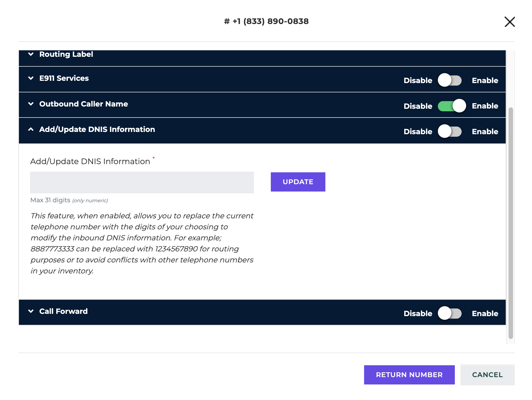Close the phone number settings dialog
This screenshot has height=400, width=532.
(x=509, y=22)
